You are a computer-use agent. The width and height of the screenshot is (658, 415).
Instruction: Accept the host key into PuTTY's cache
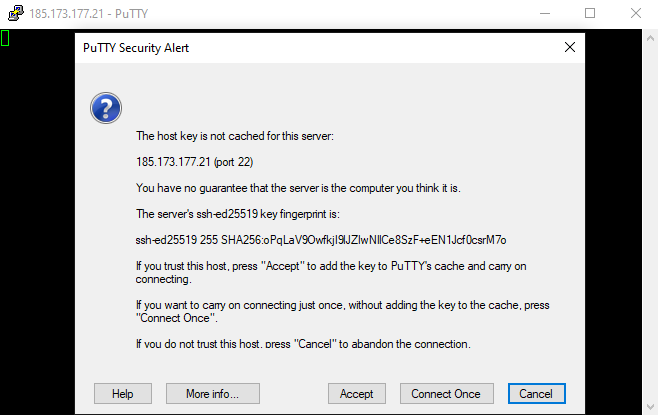[x=356, y=393]
